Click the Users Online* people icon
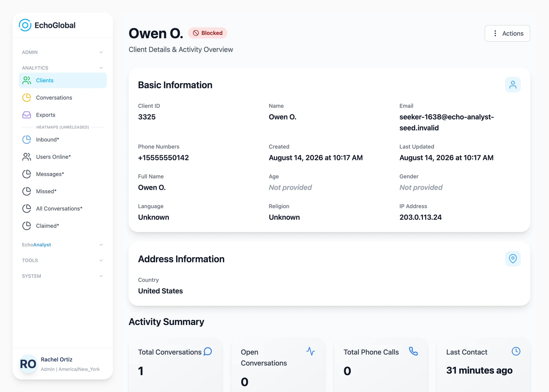Image resolution: width=549 pixels, height=392 pixels. tap(27, 157)
